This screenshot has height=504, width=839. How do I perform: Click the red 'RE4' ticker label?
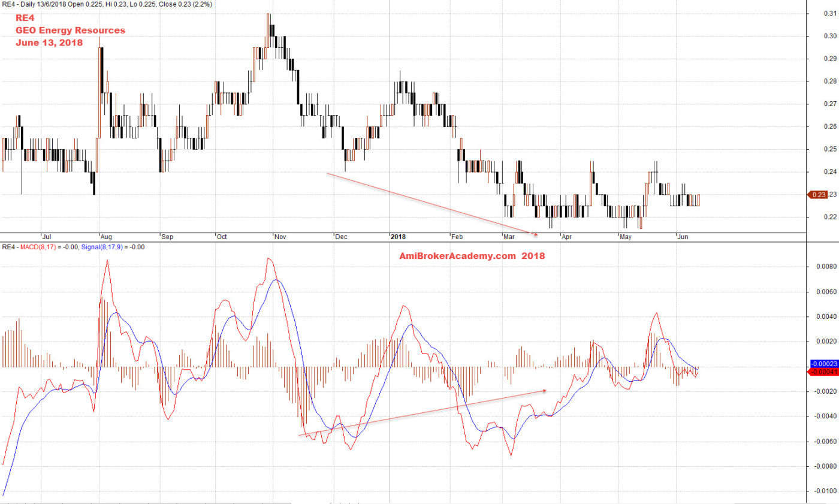[x=25, y=17]
